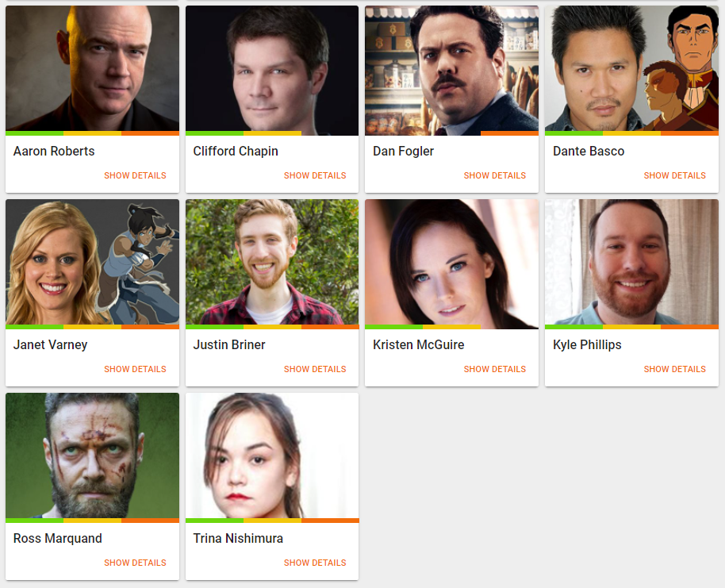Click the Kristen McGuire name heading
725x588 pixels.
pyautogui.click(x=419, y=344)
